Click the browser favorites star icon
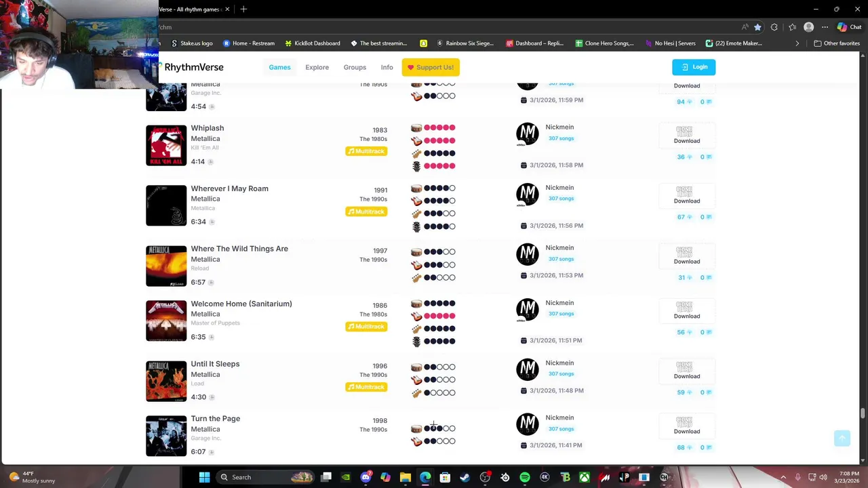The width and height of the screenshot is (868, 488). [757, 27]
